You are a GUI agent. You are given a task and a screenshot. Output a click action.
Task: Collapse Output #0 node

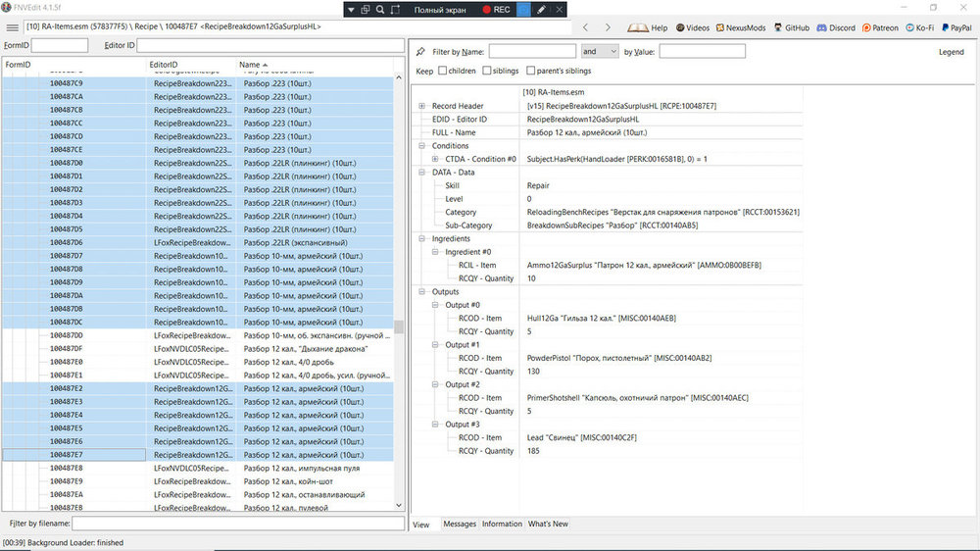435,305
